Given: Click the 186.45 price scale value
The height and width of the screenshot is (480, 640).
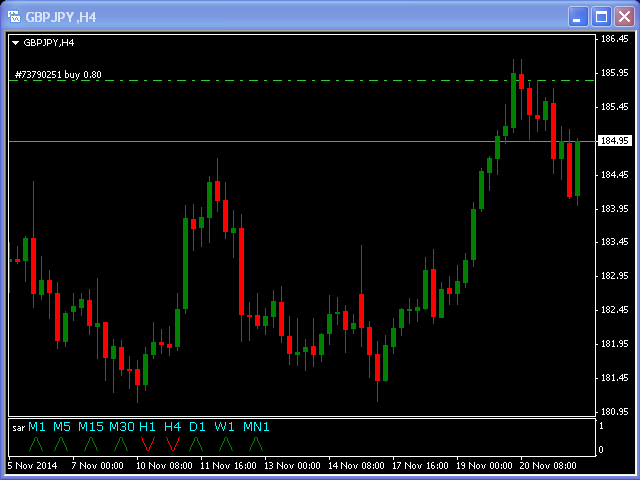Looking at the screenshot, I should click(615, 39).
